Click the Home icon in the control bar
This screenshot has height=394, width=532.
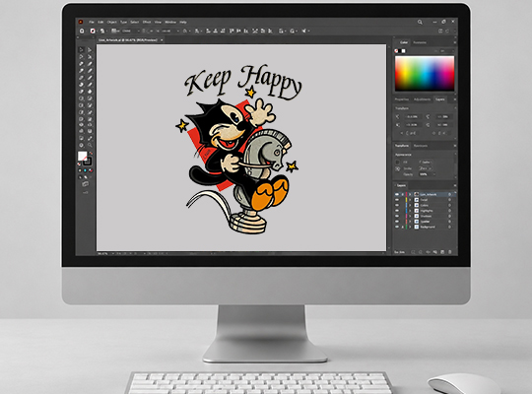coord(82,31)
